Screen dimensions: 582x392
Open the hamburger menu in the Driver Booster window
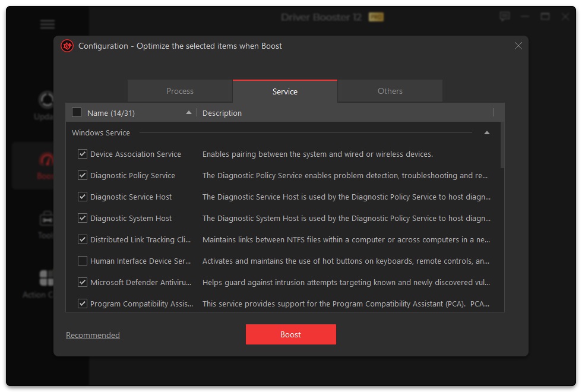(x=47, y=24)
